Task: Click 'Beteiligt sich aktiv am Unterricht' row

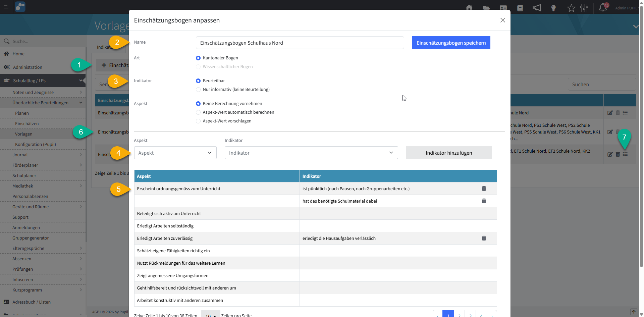Action: click(315, 213)
